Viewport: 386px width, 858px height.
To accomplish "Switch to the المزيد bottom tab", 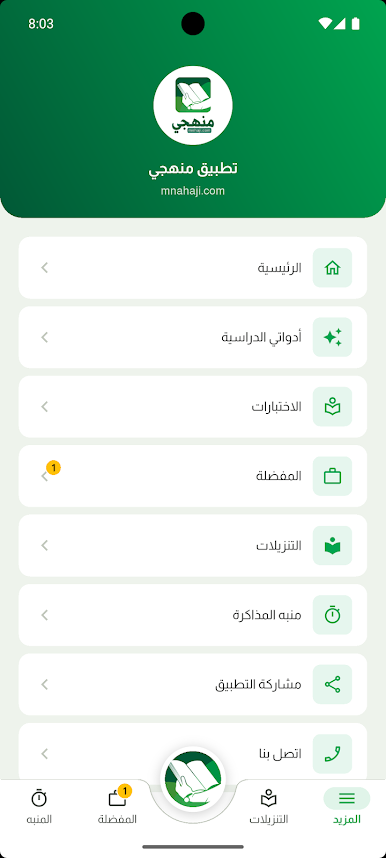I will click(347, 807).
